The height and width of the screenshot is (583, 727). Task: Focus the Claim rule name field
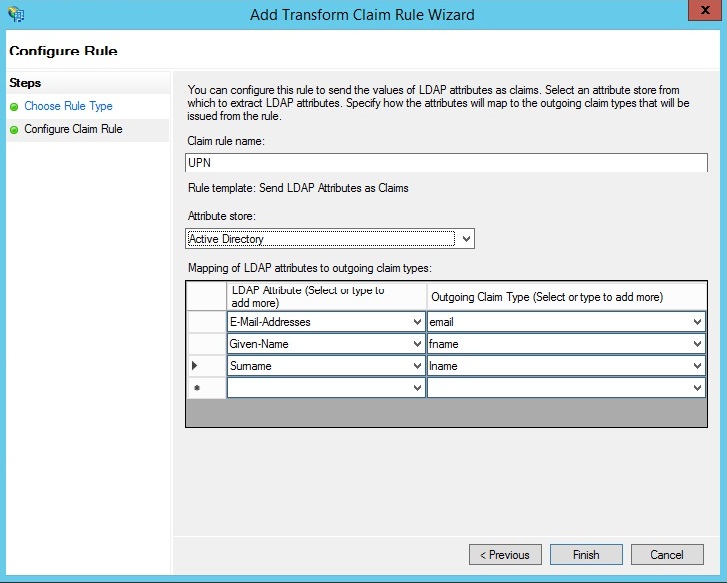click(446, 163)
